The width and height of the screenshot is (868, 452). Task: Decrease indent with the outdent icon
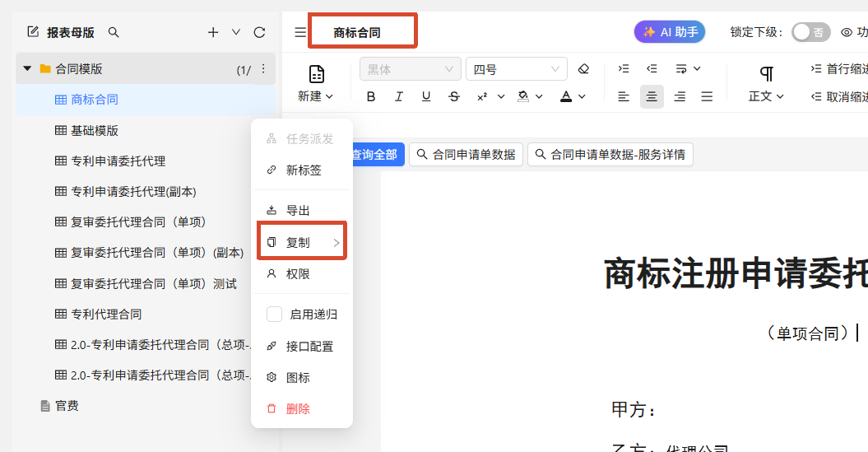652,68
